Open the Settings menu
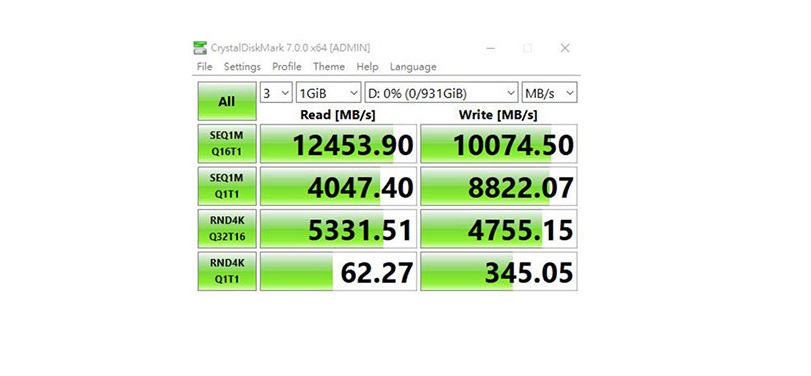811x376 pixels. tap(242, 67)
